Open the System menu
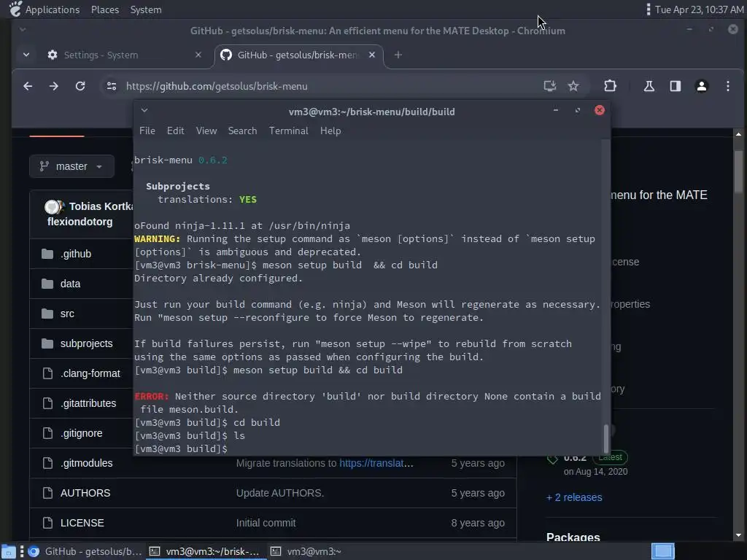The height and width of the screenshot is (560, 747). (146, 9)
